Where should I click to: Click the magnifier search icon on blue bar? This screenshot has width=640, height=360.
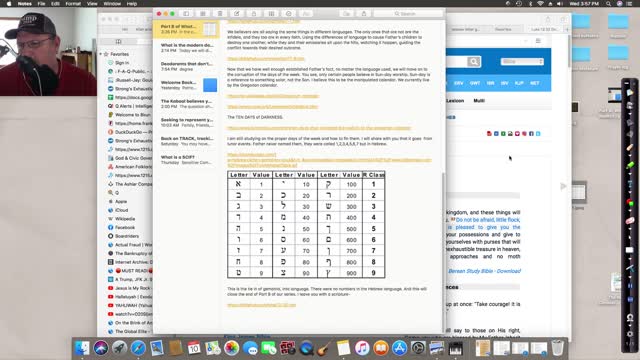pyautogui.click(x=473, y=62)
